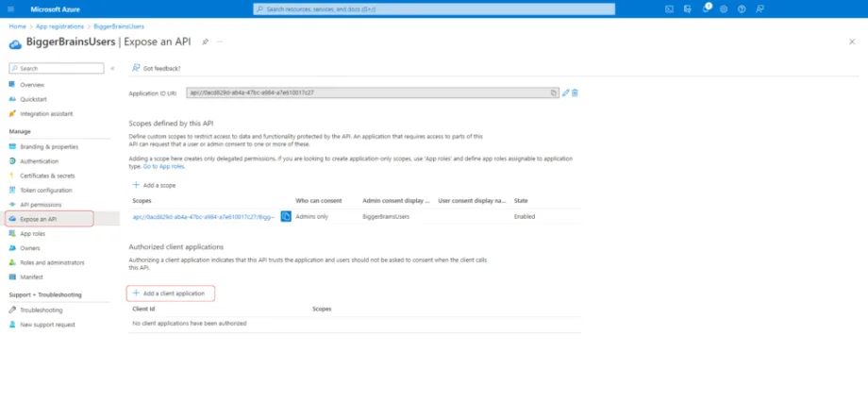Go to App registrations breadcrumb
868x419 pixels.
(59, 26)
